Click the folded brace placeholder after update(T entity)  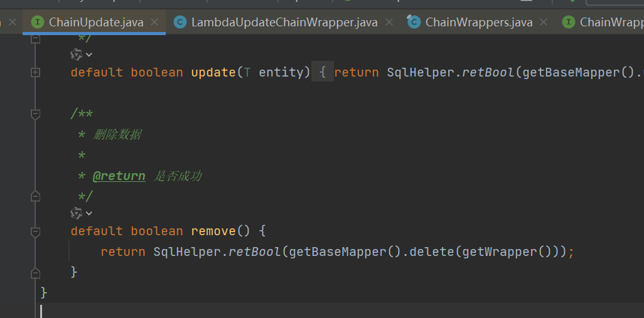[x=322, y=73]
